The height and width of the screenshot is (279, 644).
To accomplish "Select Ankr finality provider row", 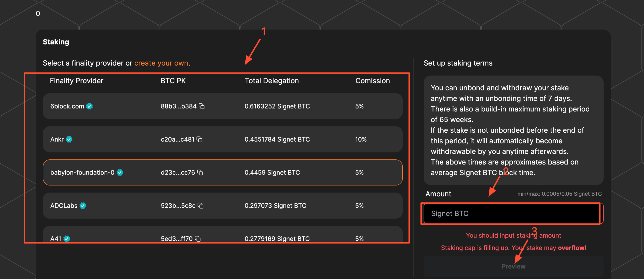I will (x=222, y=140).
